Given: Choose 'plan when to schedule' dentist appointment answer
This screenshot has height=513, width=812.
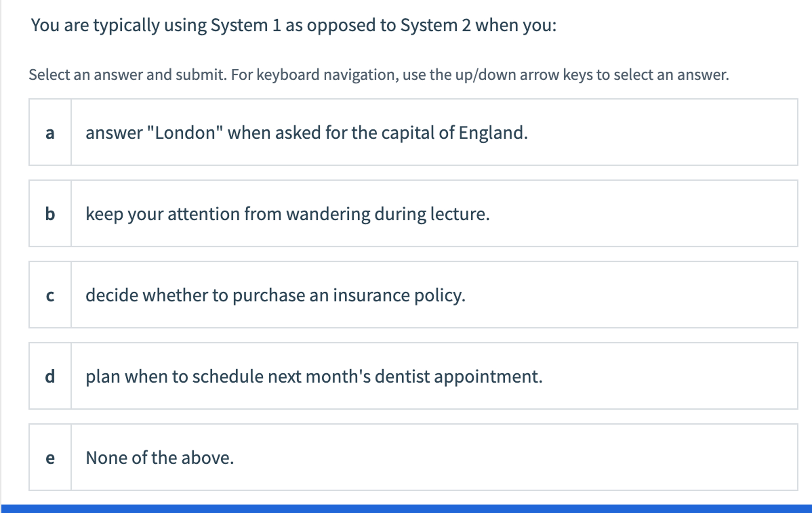Looking at the screenshot, I should (x=314, y=376).
